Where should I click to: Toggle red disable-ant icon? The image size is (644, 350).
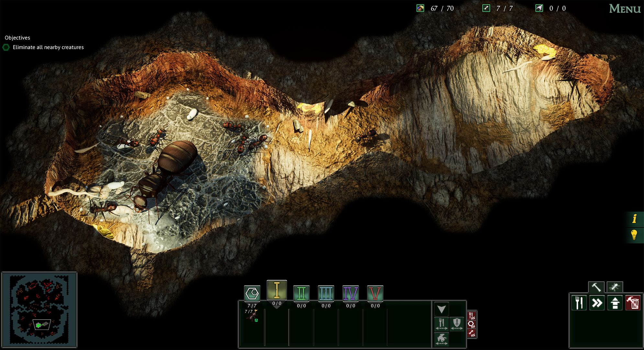pos(472,333)
